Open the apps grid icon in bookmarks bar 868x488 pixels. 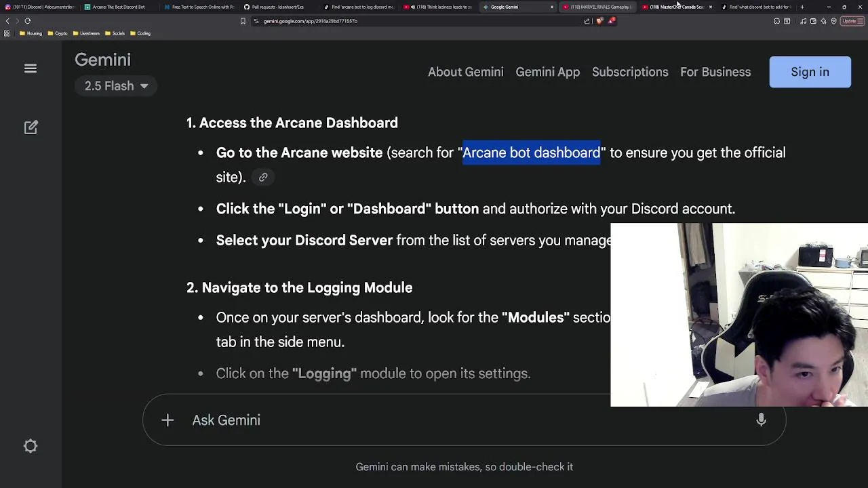click(x=7, y=33)
